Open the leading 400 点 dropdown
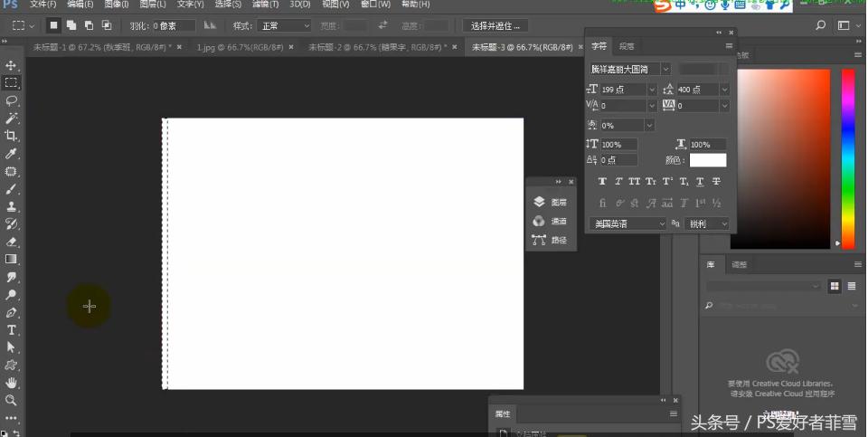868x437 pixels. pyautogui.click(x=724, y=90)
